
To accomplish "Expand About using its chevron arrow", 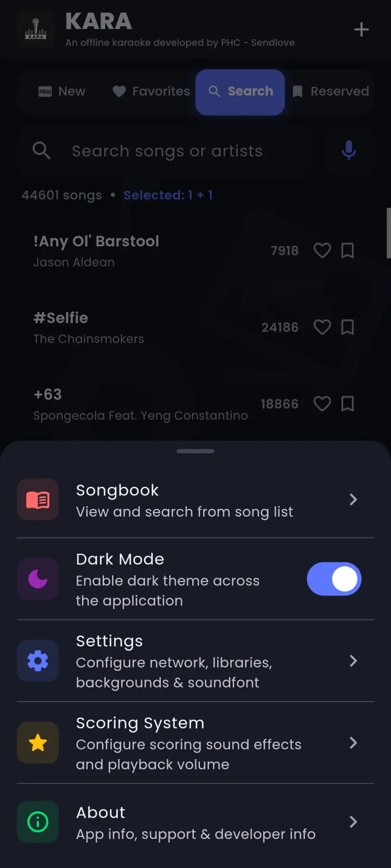I will click(353, 822).
